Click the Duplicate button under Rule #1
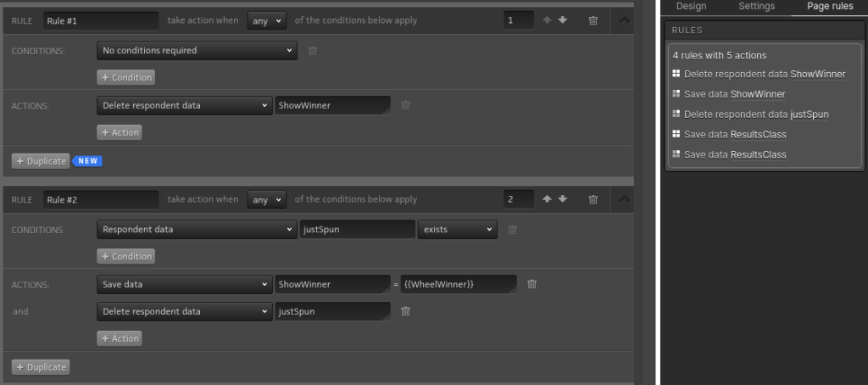This screenshot has width=868, height=385. click(x=40, y=160)
